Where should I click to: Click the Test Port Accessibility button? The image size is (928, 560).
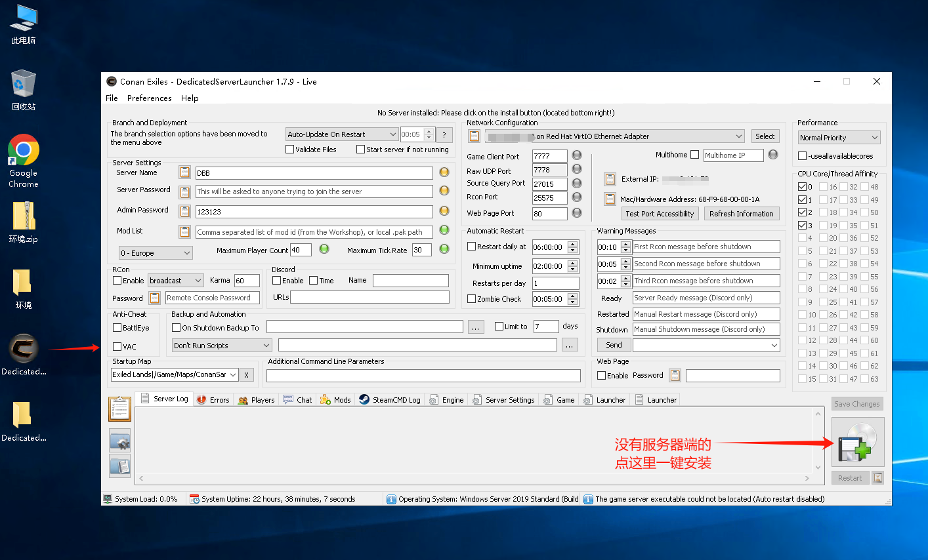click(x=659, y=214)
